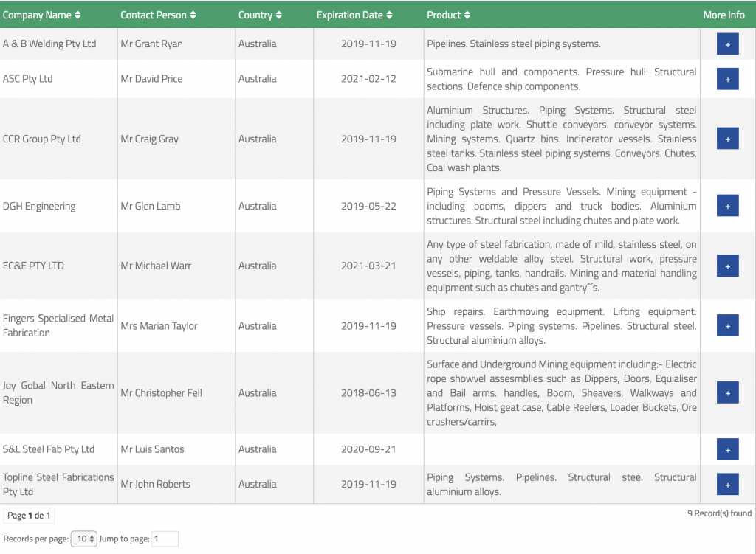The height and width of the screenshot is (554, 756).
Task: Sort by Contact Person column
Action: (x=158, y=15)
